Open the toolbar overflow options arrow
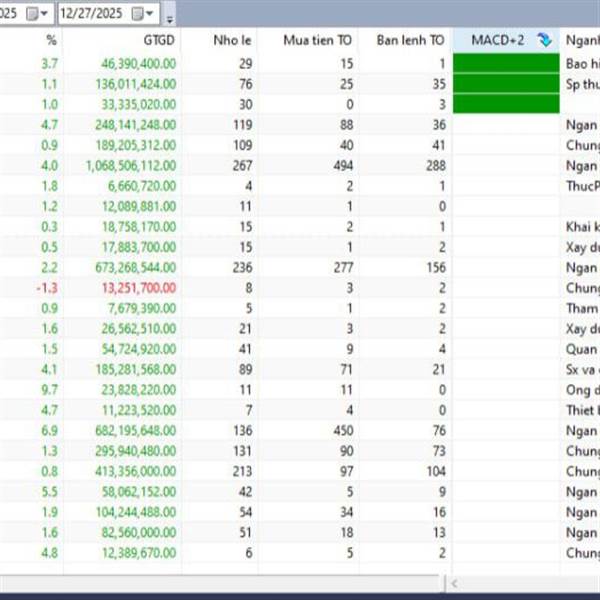 170,20
